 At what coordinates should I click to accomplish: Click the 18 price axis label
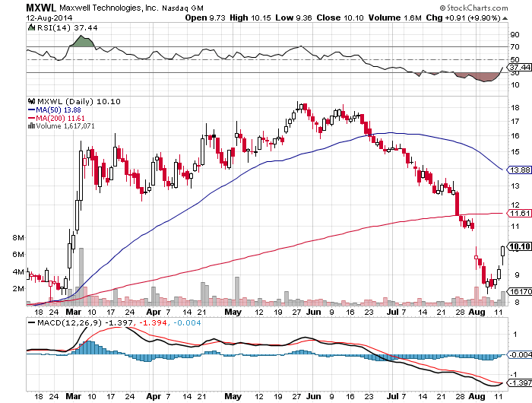515,108
